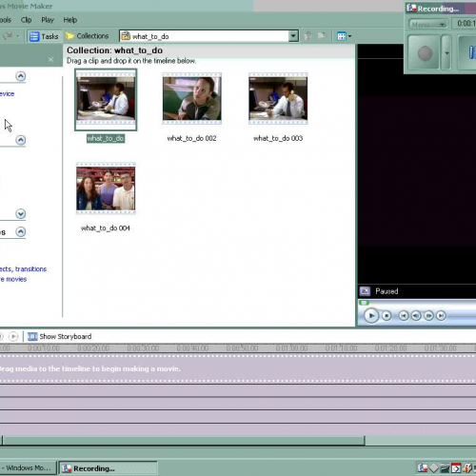The height and width of the screenshot is (476, 476).
Task: Open the Menu dropdown in Recording window
Action: [427, 25]
